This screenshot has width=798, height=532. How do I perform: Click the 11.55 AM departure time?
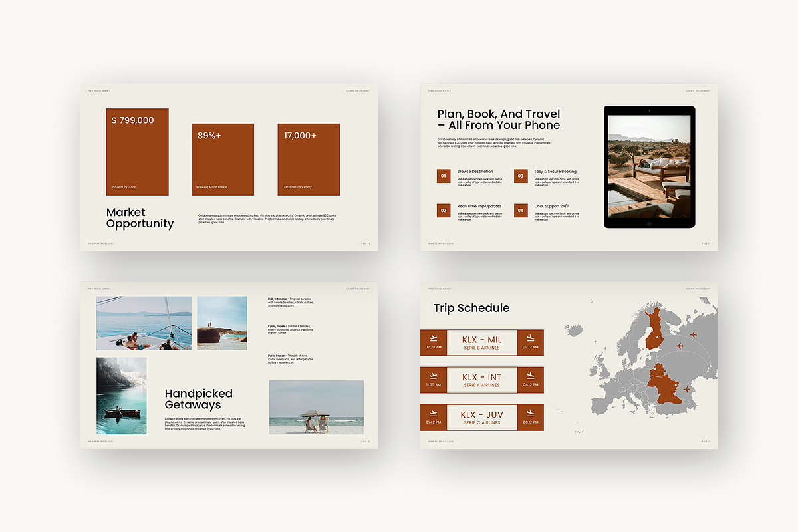pos(434,384)
